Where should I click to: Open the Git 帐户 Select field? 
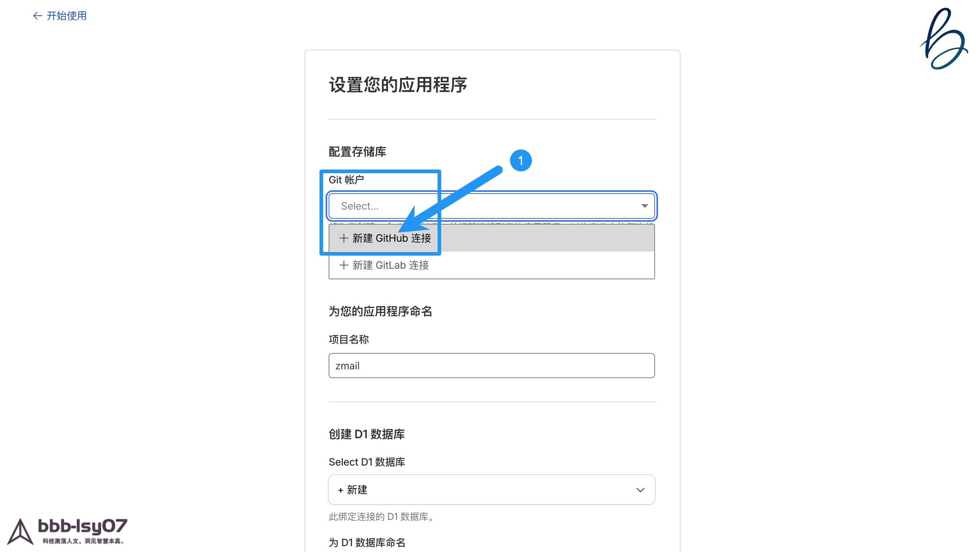click(x=491, y=206)
